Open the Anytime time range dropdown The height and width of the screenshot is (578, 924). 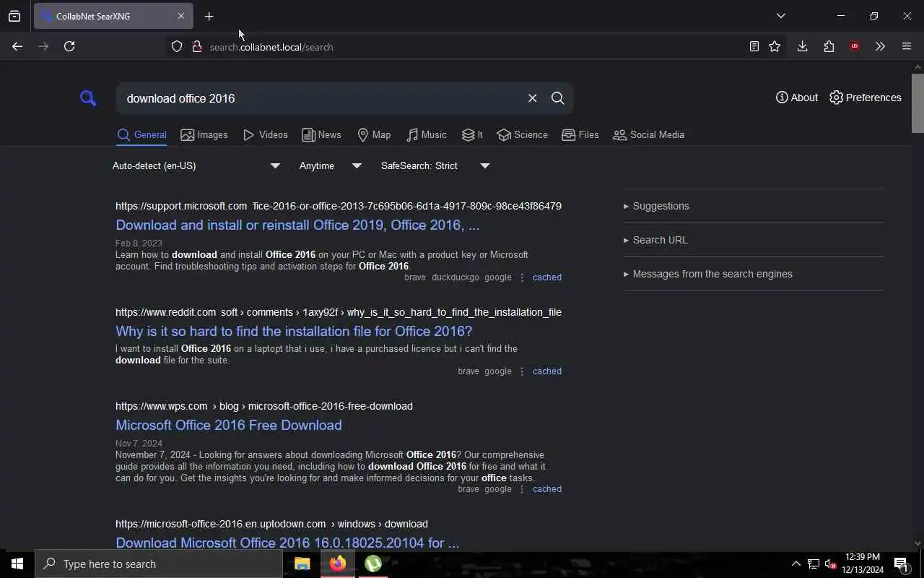tap(330, 165)
